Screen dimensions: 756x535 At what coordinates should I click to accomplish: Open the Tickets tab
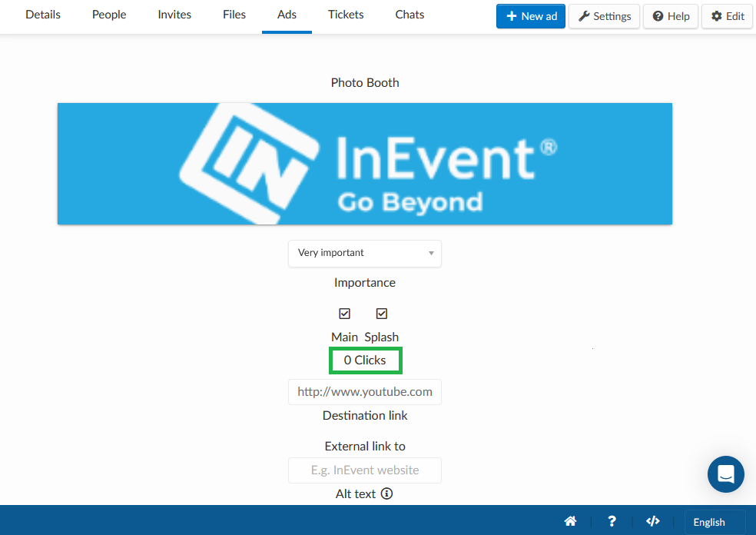346,15
